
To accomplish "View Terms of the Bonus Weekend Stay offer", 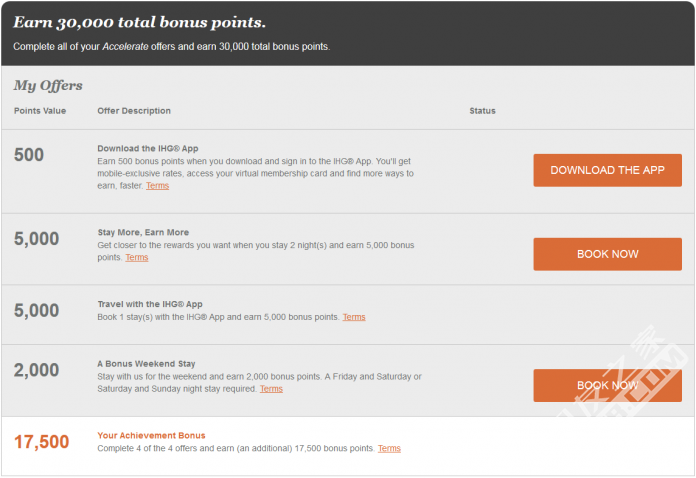I will [x=271, y=389].
